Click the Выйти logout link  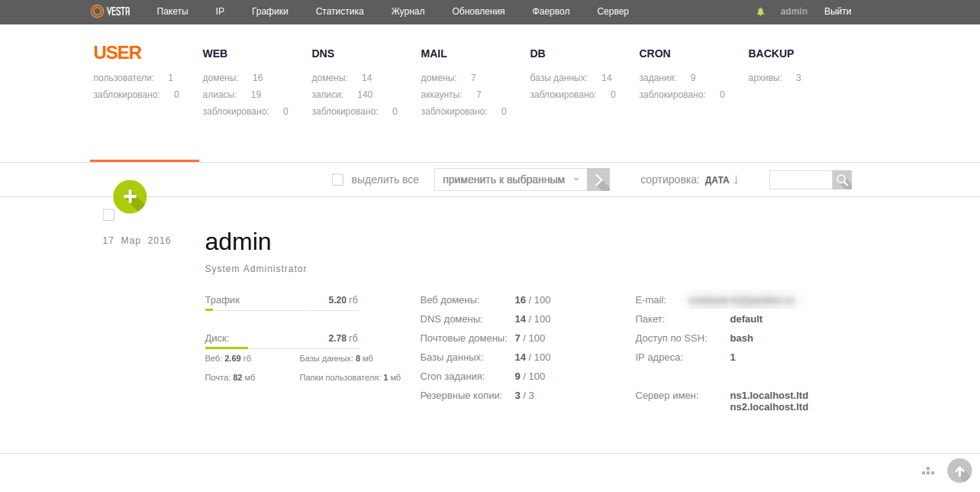coord(837,11)
